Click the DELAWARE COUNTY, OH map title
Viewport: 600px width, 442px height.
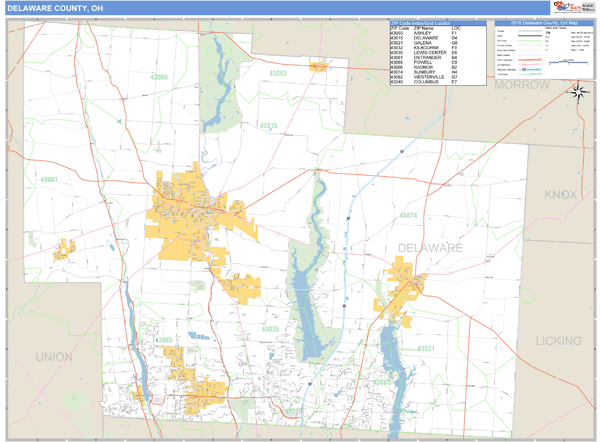(x=55, y=8)
